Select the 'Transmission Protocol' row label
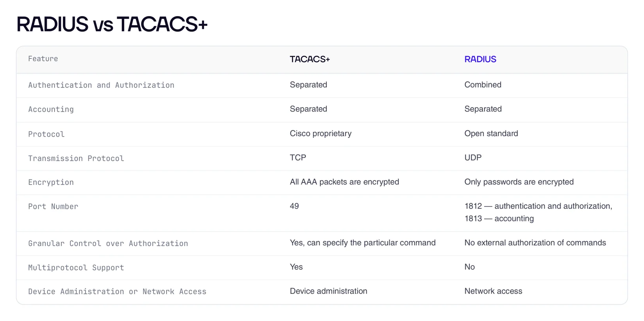 pyautogui.click(x=76, y=159)
